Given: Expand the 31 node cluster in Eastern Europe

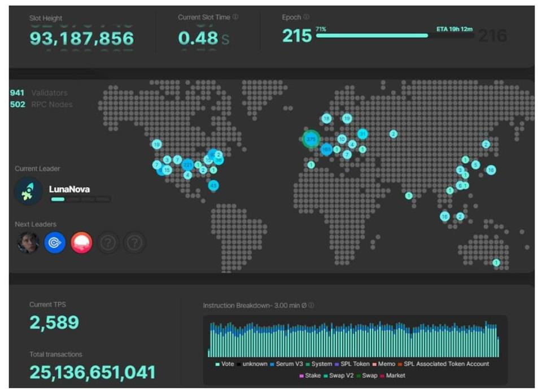Looking at the screenshot, I should coord(362,134).
